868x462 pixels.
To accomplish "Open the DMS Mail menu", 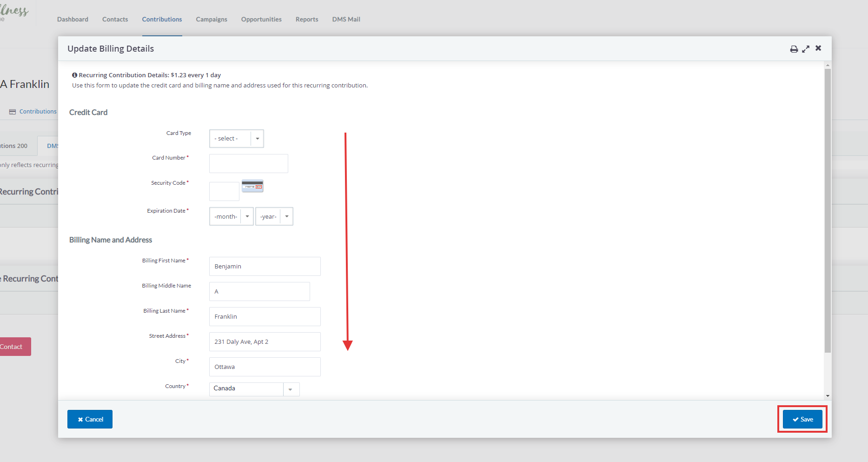I will point(346,19).
